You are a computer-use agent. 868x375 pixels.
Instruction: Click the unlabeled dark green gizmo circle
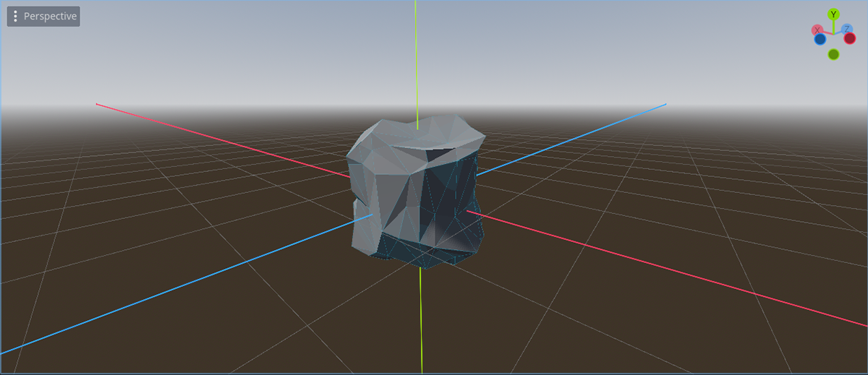click(833, 54)
